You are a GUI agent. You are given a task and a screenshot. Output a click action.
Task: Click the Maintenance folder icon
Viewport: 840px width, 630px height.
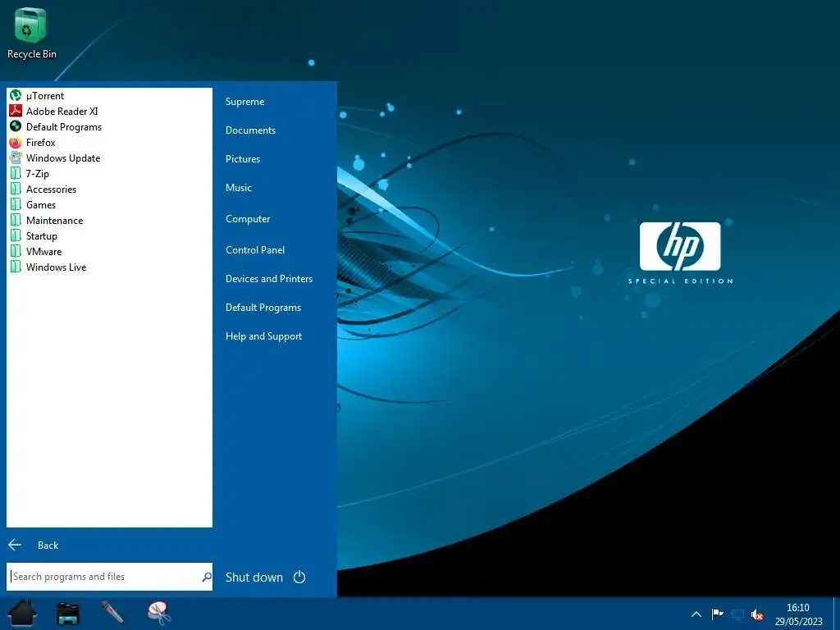(x=16, y=220)
